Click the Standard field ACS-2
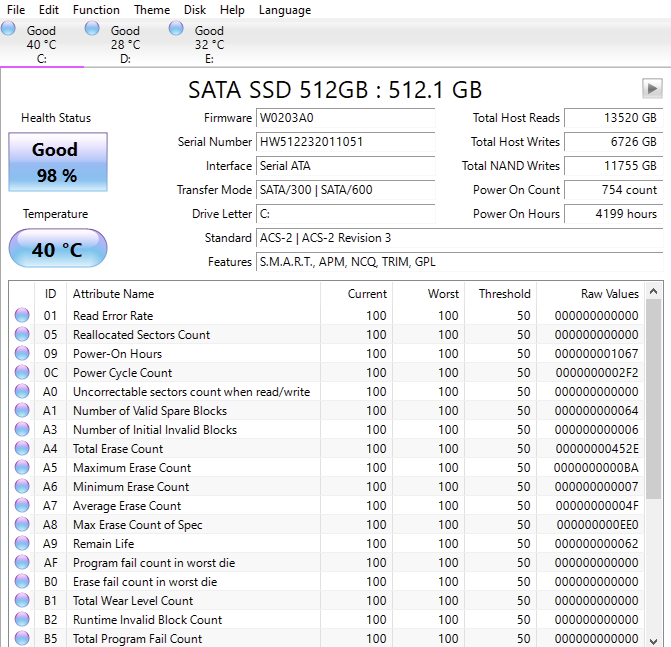Viewport: 671px width, 647px height. [x=460, y=237]
